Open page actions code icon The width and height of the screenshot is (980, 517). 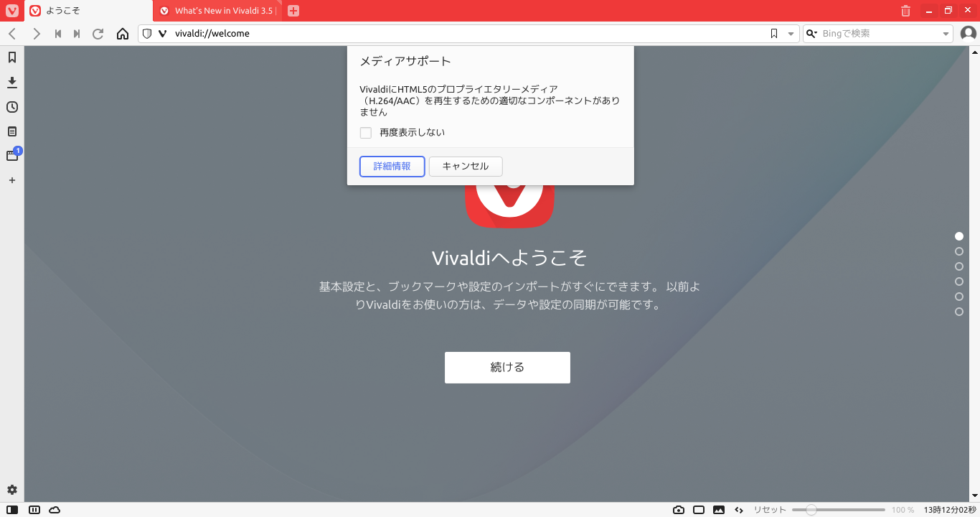tap(739, 510)
